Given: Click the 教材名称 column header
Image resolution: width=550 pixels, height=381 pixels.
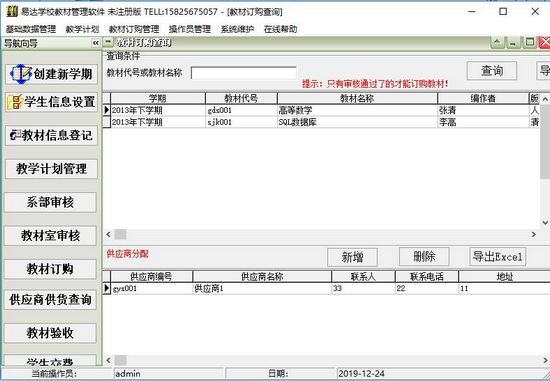Looking at the screenshot, I should pyautogui.click(x=357, y=98).
